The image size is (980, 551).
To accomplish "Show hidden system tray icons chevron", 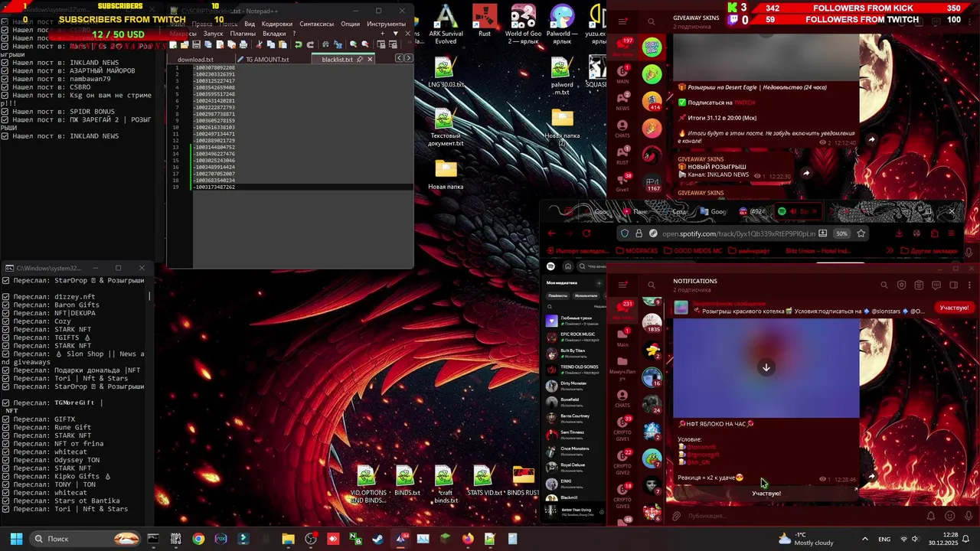I will click(x=865, y=539).
